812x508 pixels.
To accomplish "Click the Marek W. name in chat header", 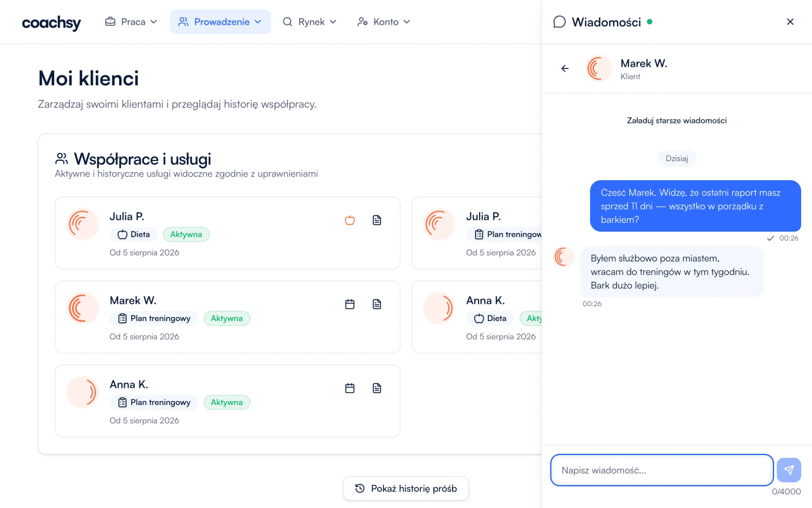I will 644,63.
